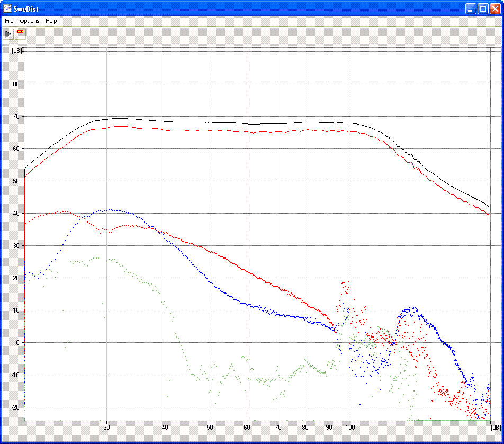Viewport: 504px width, 444px height.
Task: Click the 30 frequency axis label
Action: [x=107, y=427]
